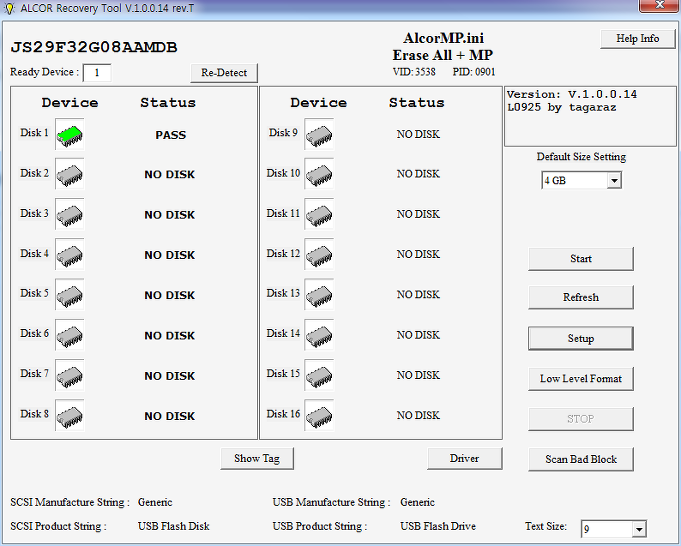Click NO DISK status of Disk 2

(169, 175)
